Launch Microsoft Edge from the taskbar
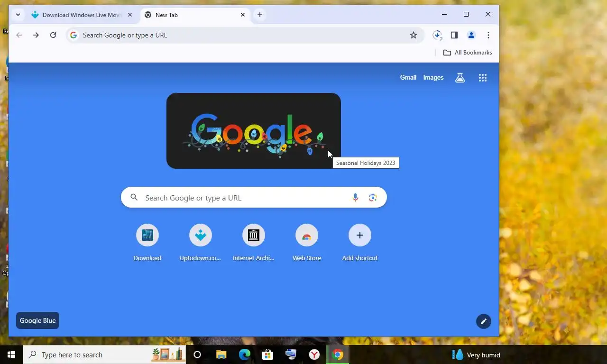This screenshot has width=607, height=364. [245, 355]
